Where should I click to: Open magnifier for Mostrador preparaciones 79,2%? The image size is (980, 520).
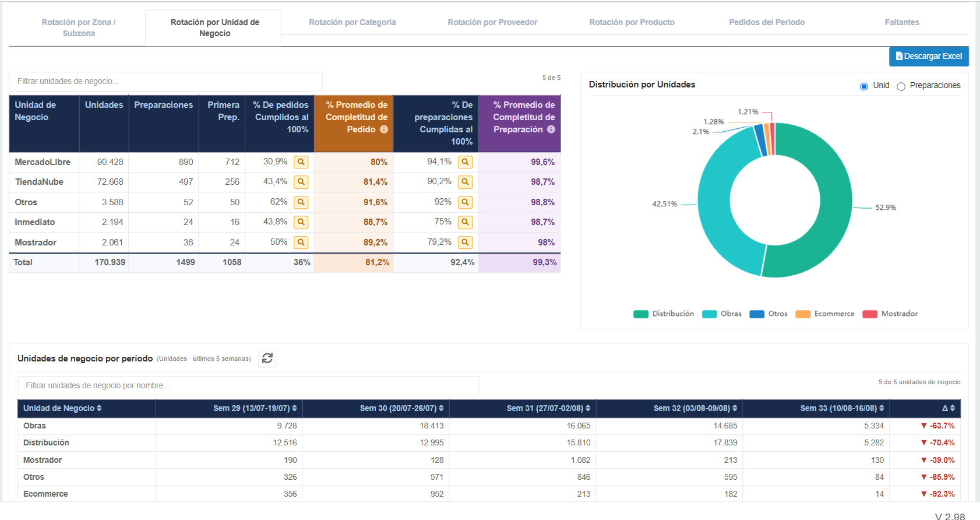tap(465, 243)
